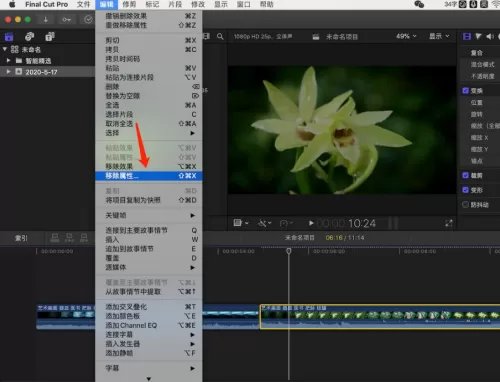500x382 pixels.
Task: Select the 2020-5-17 event row
Action: (47, 72)
